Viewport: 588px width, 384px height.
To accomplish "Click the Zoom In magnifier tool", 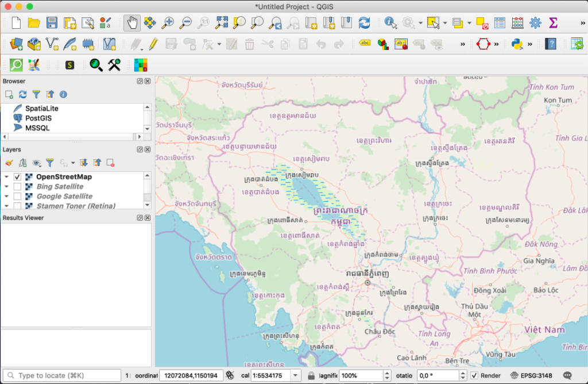I will 168,23.
